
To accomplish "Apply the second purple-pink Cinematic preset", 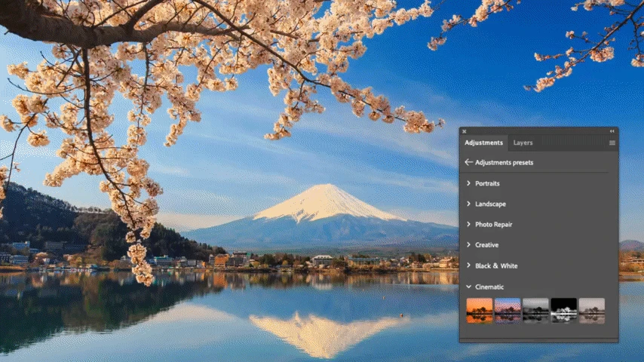I will 508,310.
